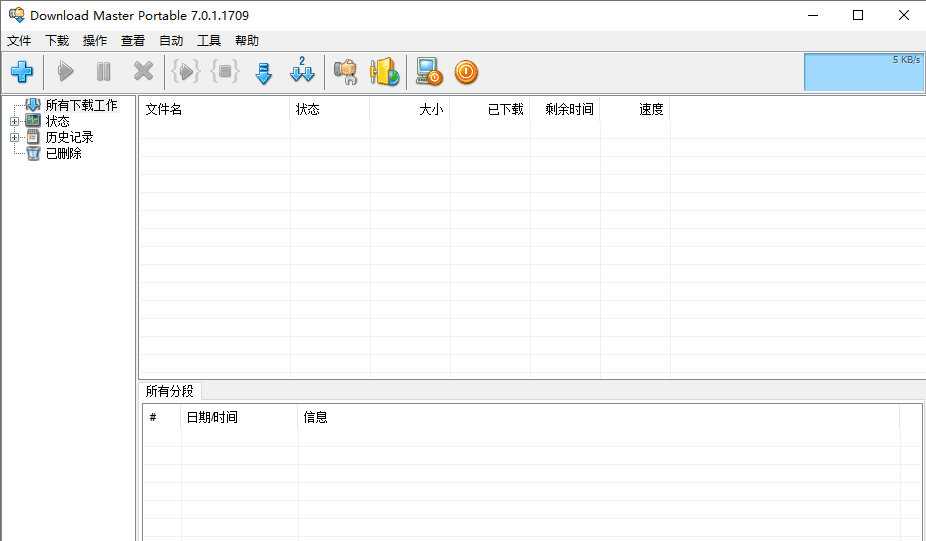Expand the 历史记录 tree node
926x541 pixels.
pyautogui.click(x=14, y=137)
